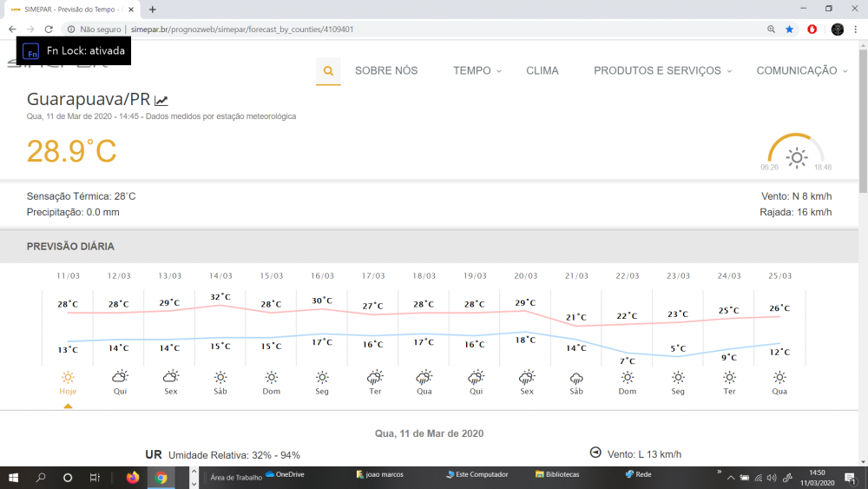The height and width of the screenshot is (489, 868).
Task: Choose the sunny icon for 14/03 Sáb
Action: coord(220,377)
